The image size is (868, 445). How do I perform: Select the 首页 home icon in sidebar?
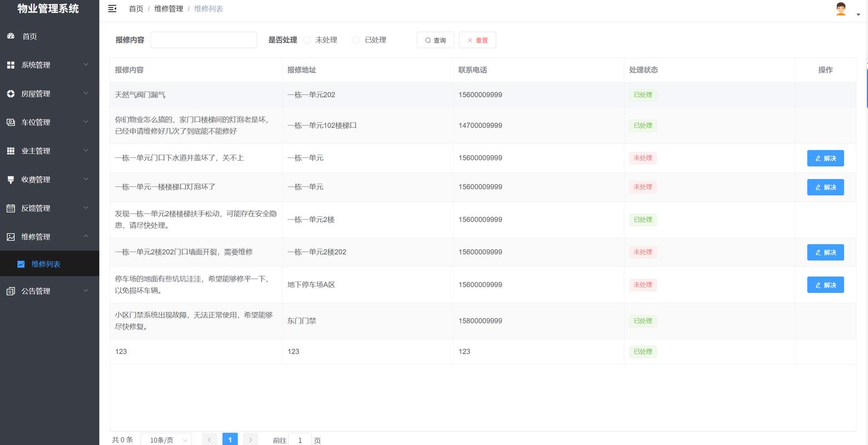click(x=11, y=36)
